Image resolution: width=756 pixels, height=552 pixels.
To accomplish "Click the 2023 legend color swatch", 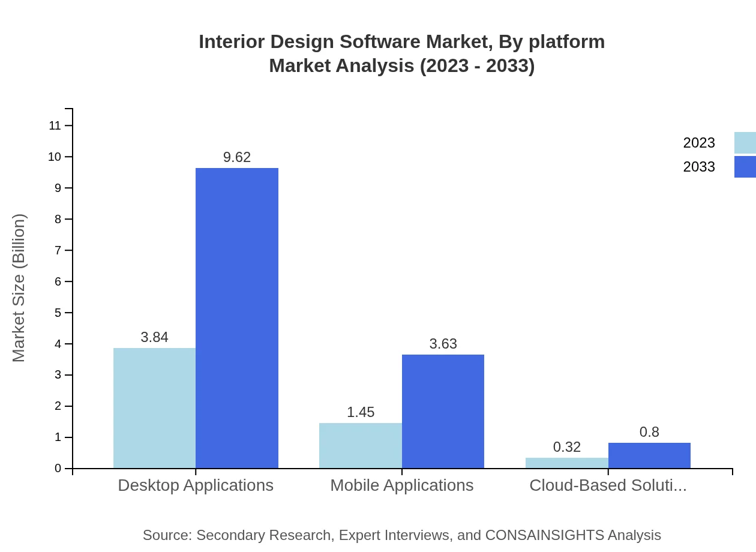I will point(744,142).
